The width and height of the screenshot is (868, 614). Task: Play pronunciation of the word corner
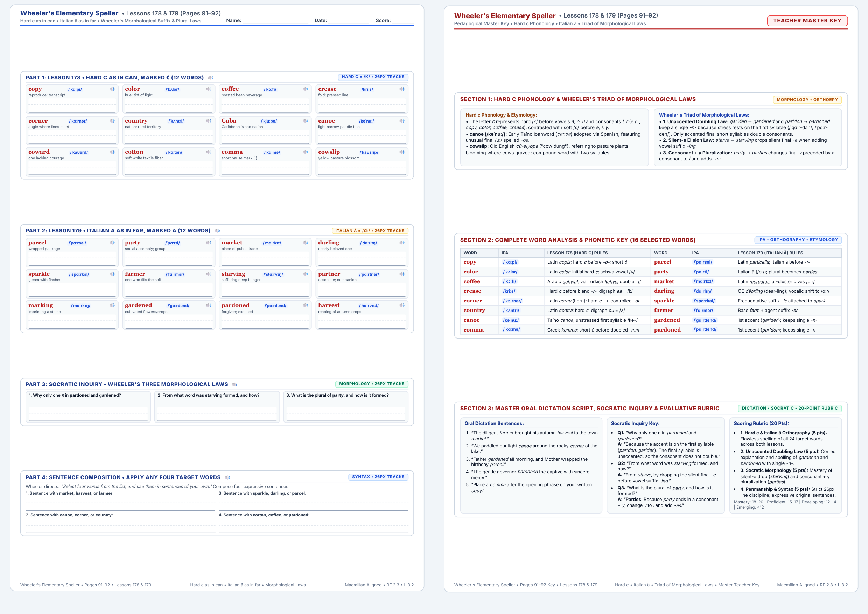coord(112,121)
